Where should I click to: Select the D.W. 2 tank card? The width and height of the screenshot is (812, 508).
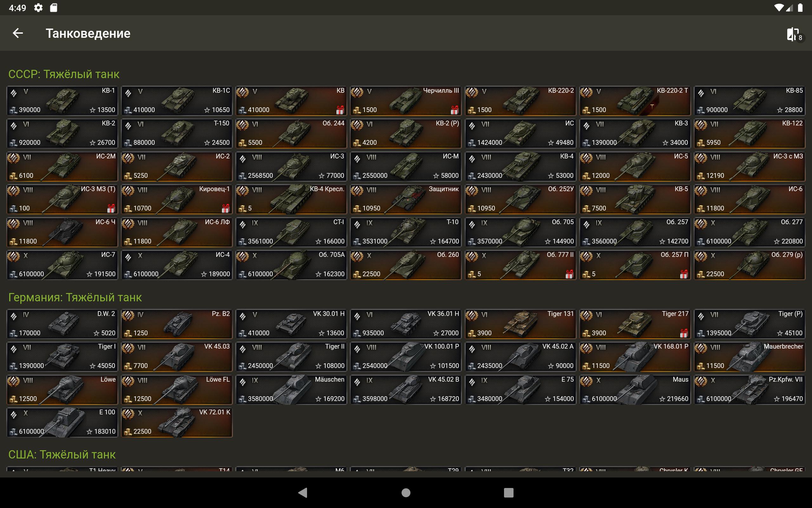(62, 324)
